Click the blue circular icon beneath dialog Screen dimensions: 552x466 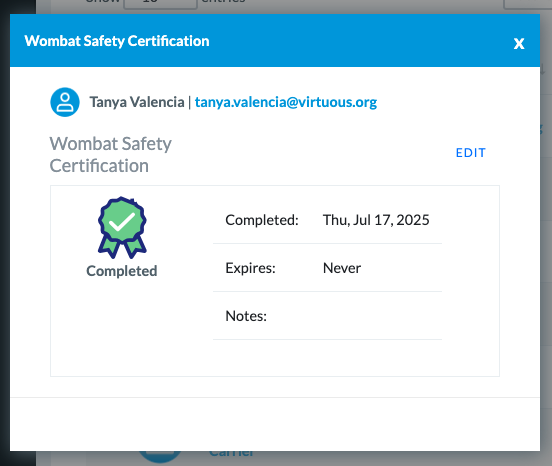[x=160, y=457]
